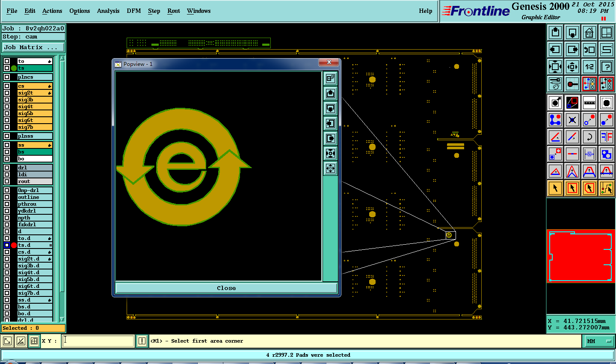This screenshot has height=364, width=616.
Task: Click the zoom in icon in Popview window
Action: (330, 153)
